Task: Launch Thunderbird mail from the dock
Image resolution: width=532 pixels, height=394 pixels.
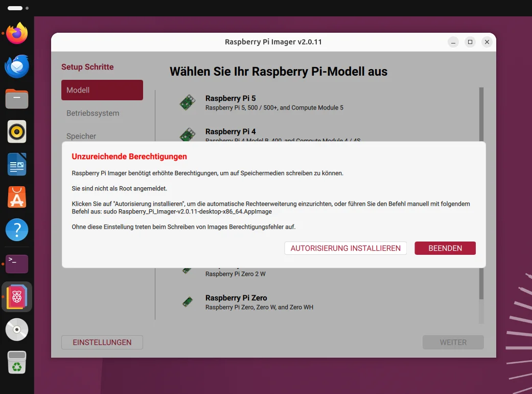Action: [x=17, y=66]
